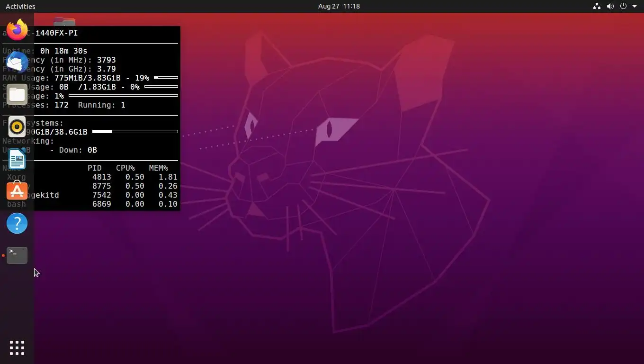The image size is (644, 364).
Task: Click the CPU% value in the PID 6869 row
Action: click(x=135, y=204)
